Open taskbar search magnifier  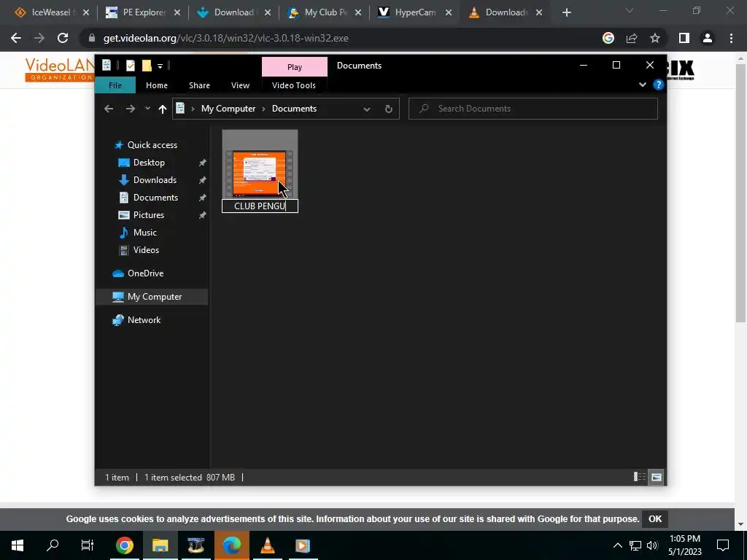point(53,545)
